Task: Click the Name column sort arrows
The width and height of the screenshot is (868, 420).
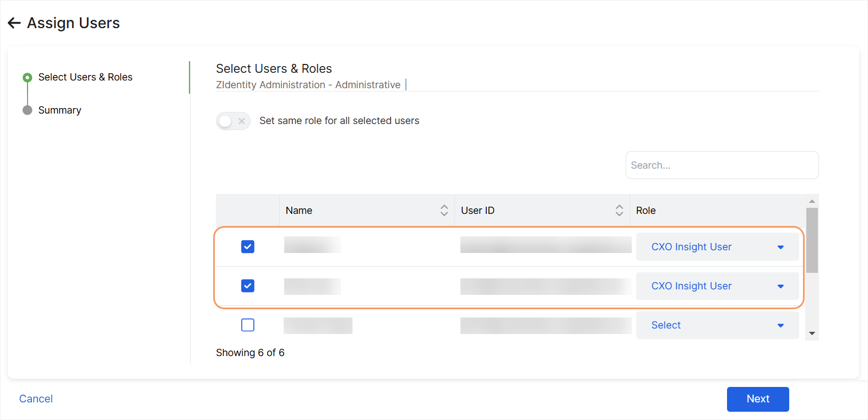Action: pos(444,210)
